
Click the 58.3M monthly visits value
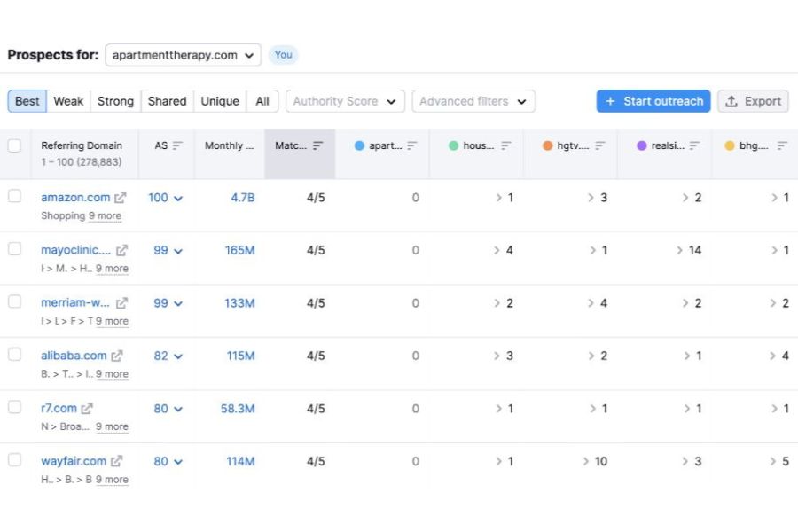coord(238,408)
